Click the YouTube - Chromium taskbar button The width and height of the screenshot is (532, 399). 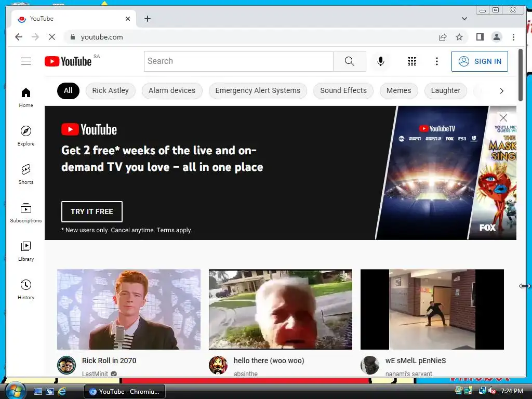125,392
